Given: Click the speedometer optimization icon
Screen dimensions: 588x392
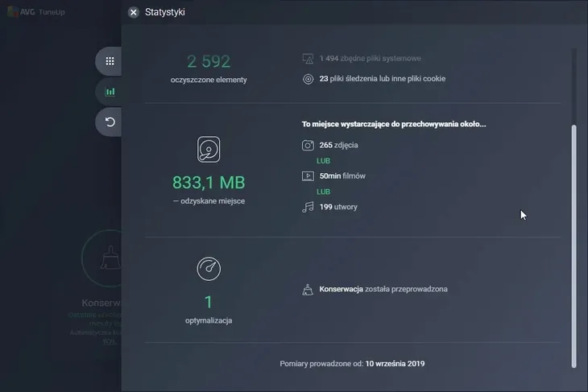Looking at the screenshot, I should [x=209, y=269].
